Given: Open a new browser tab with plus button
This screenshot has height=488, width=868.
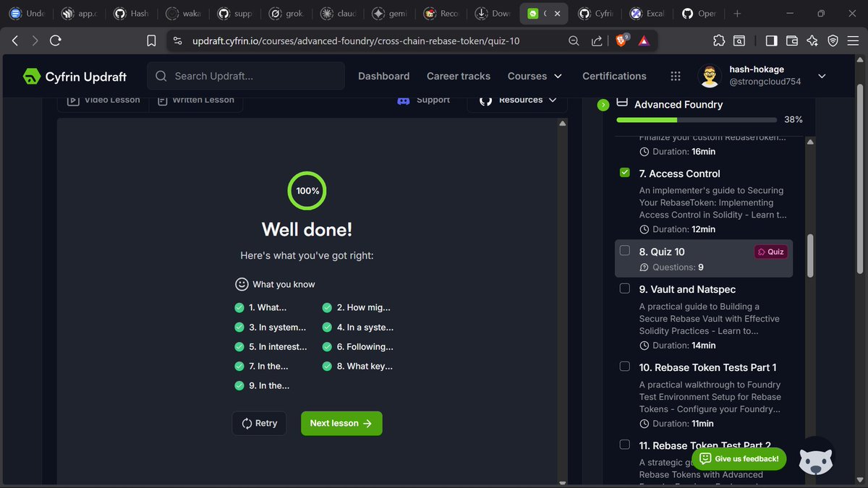Looking at the screenshot, I should pyautogui.click(x=737, y=13).
